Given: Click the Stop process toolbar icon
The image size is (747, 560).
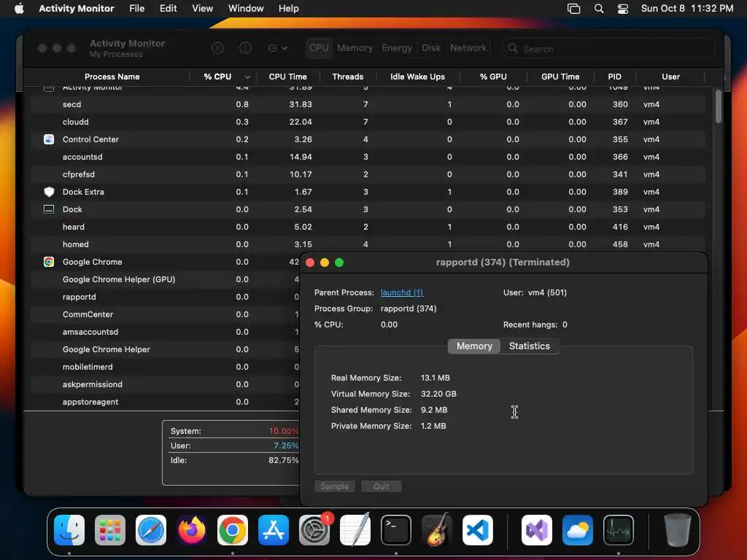Looking at the screenshot, I should coord(217,48).
